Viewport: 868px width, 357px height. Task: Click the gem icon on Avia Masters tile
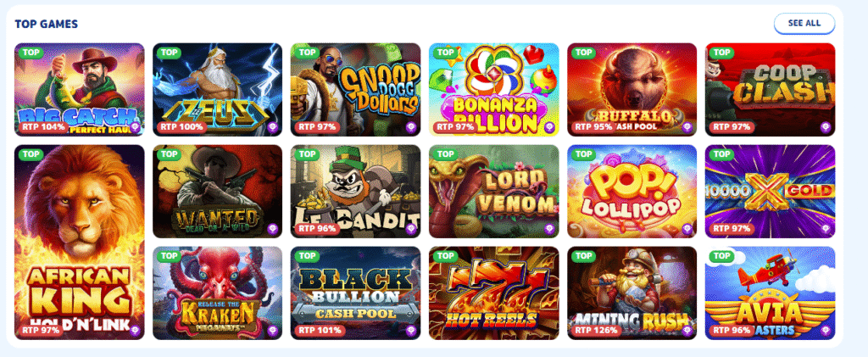(826, 330)
